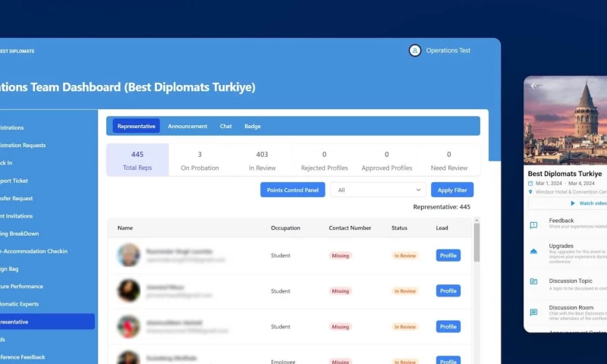Click the Feedback chat icon in mobile panel

[533, 225]
